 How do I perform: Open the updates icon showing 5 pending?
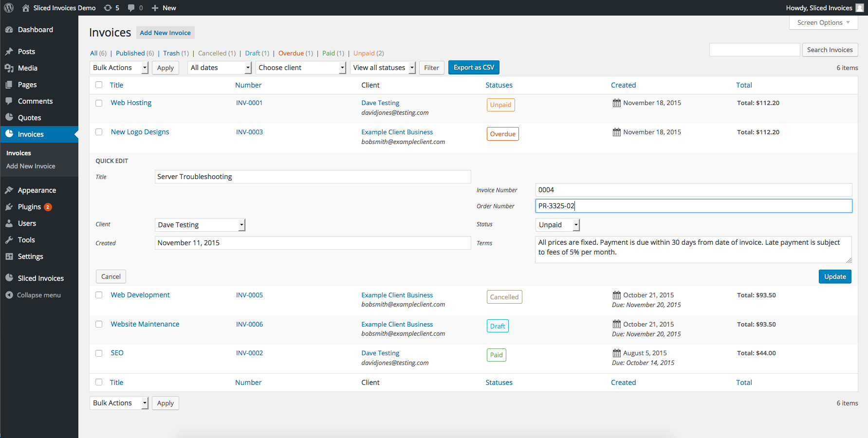[108, 8]
